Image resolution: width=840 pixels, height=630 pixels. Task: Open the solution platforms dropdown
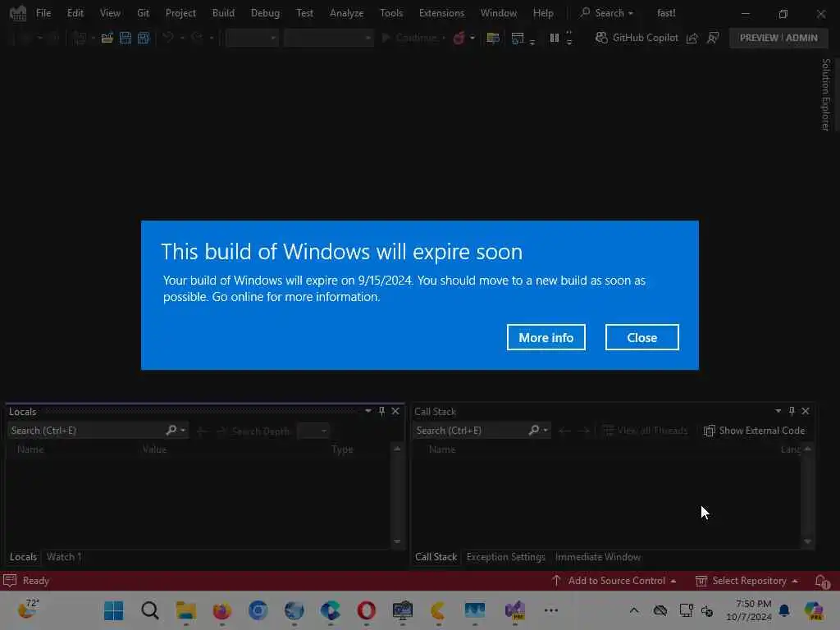tap(328, 38)
